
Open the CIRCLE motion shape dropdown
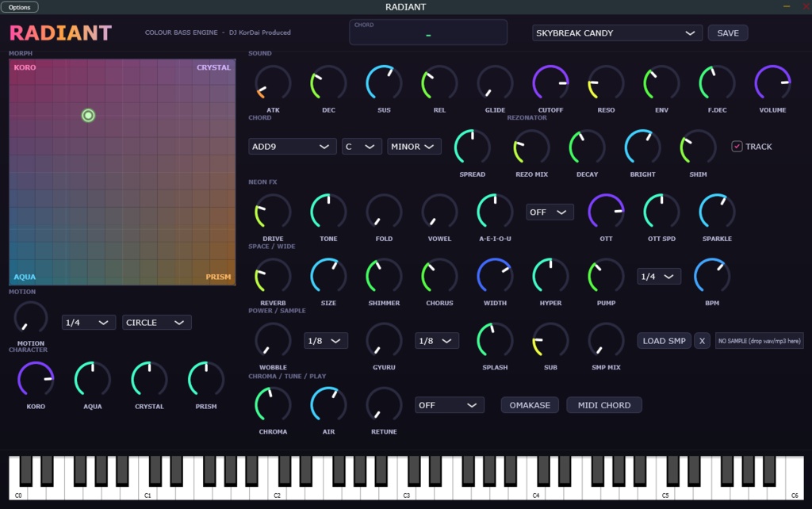click(157, 322)
